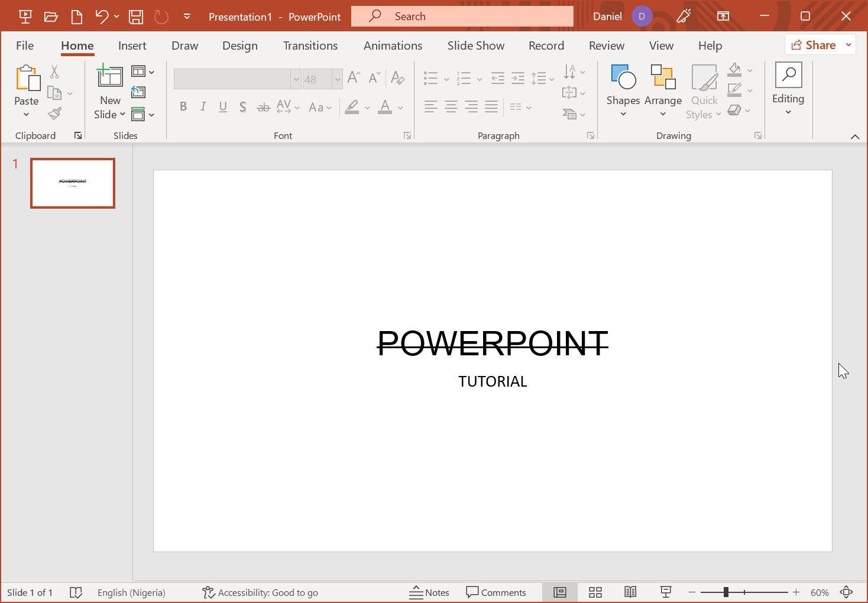
Task: Click the Save icon in title bar
Action: [x=136, y=17]
